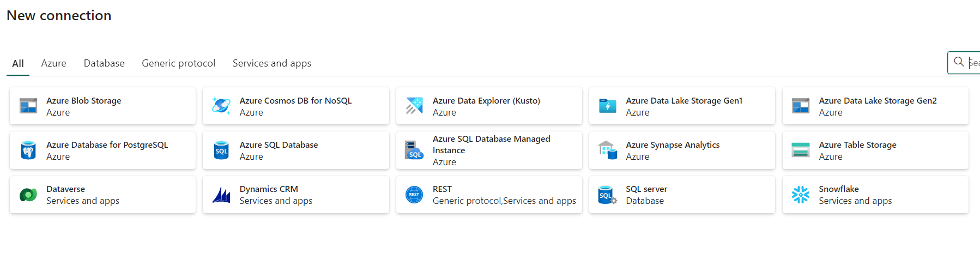Click the Azure Synapse Analytics icon

(607, 150)
